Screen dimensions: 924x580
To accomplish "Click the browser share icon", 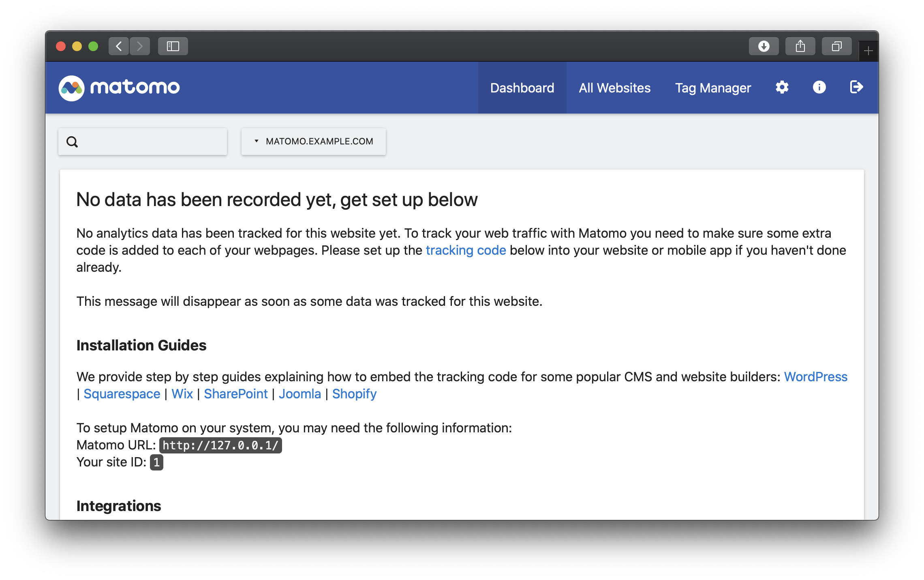I will (800, 46).
